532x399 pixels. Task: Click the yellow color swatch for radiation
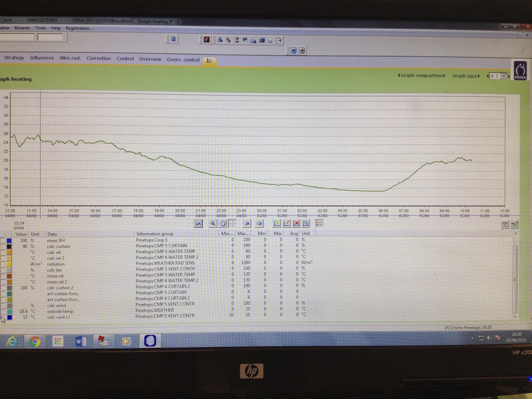(9, 264)
